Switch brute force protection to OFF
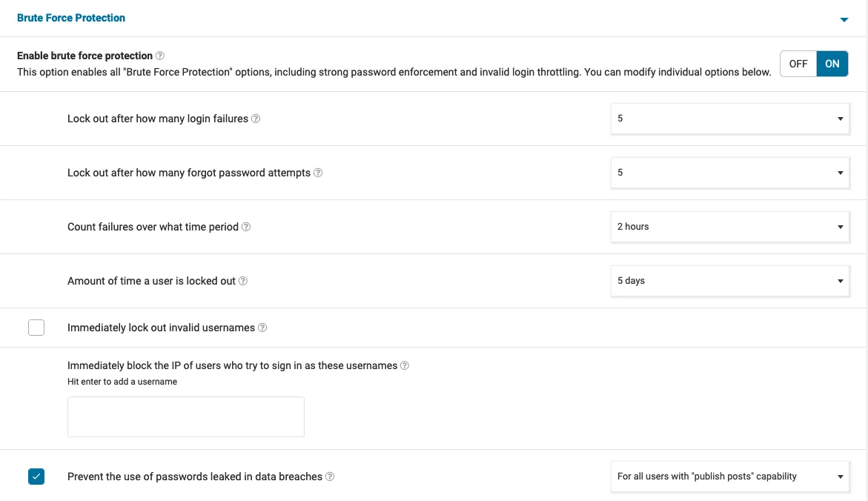Viewport: 868px width, 501px height. pyautogui.click(x=798, y=64)
